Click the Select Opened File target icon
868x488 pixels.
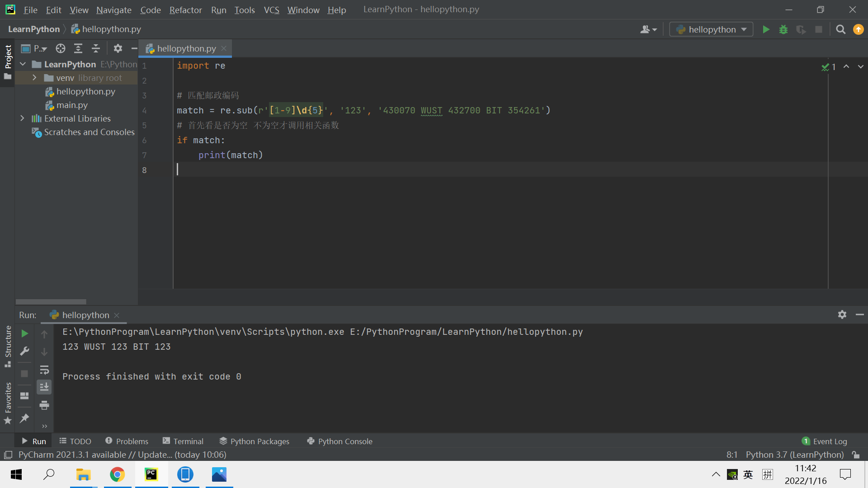click(61, 48)
